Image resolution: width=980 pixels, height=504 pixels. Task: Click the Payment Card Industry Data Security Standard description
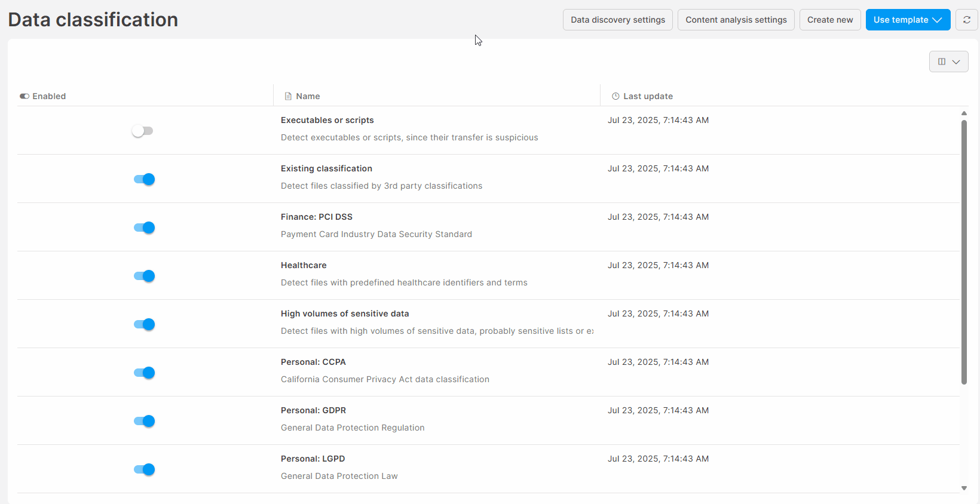pos(376,234)
